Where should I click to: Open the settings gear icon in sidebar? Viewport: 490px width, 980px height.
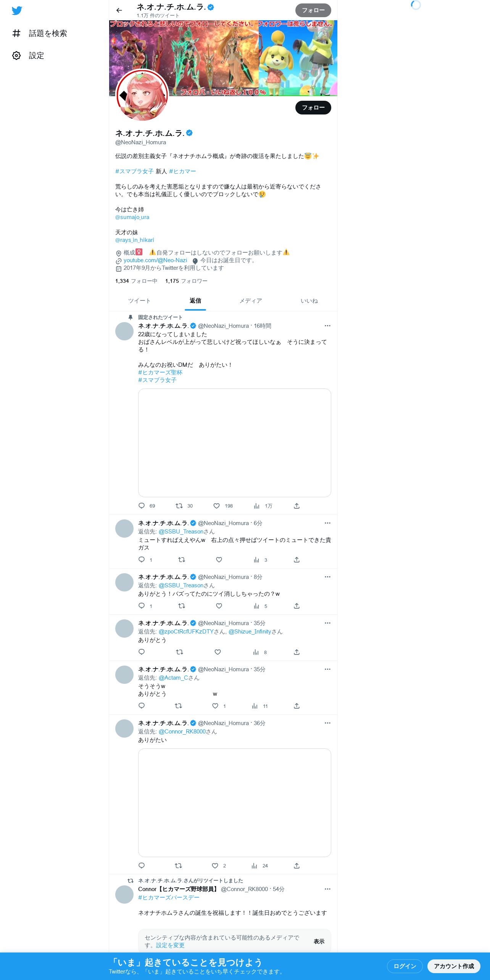[16, 56]
